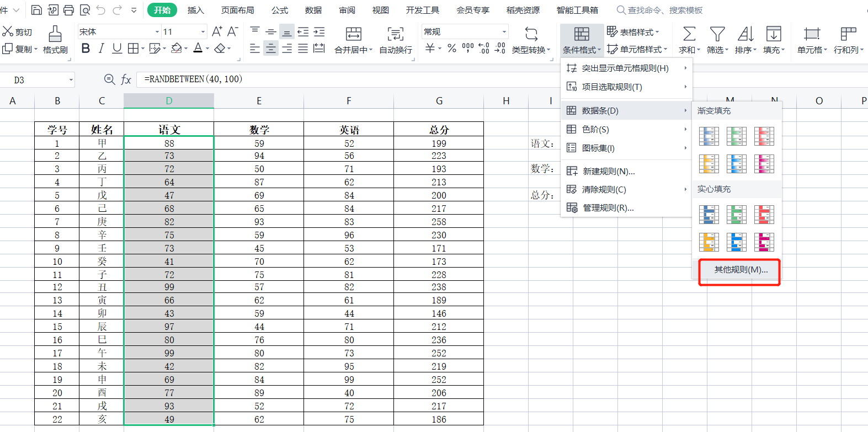Click the decrease indent icon
This screenshot has height=432, width=868.
[x=303, y=31]
